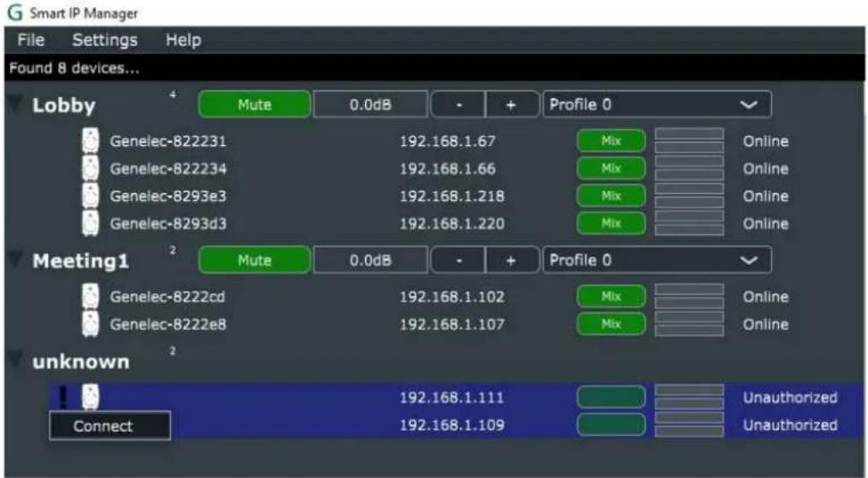The height and width of the screenshot is (478, 868).
Task: Click the level meter for Genelec-8222cd
Action: click(x=689, y=297)
